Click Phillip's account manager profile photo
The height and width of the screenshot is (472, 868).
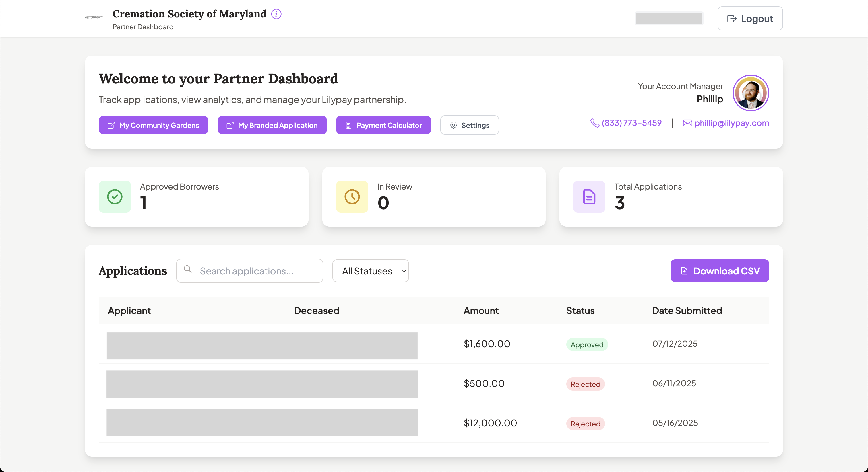pyautogui.click(x=751, y=93)
